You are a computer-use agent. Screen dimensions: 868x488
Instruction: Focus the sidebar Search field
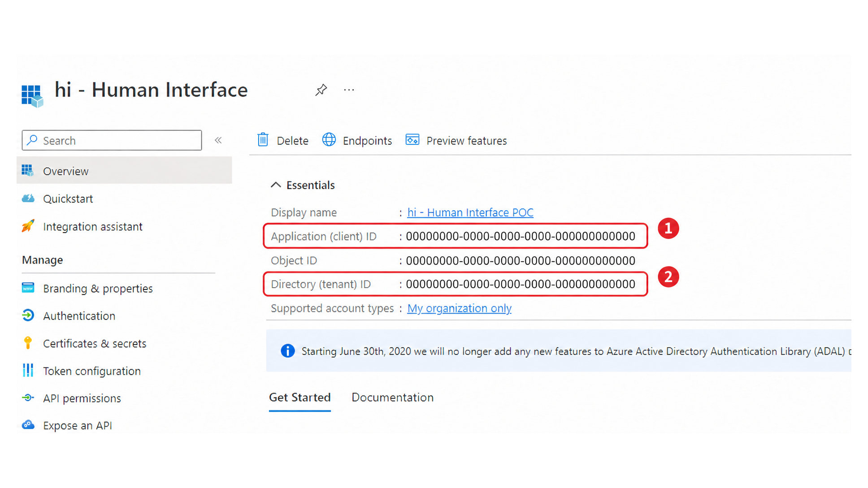pyautogui.click(x=112, y=140)
